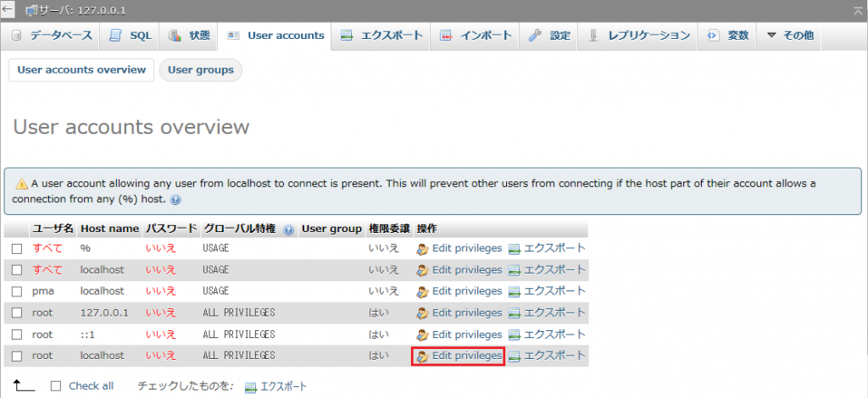
Task: Click Edit privileges for root at 127.0.0.1
Action: 459,312
